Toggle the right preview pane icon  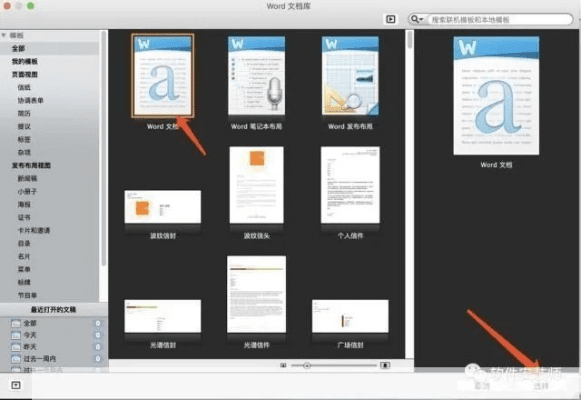(x=391, y=19)
